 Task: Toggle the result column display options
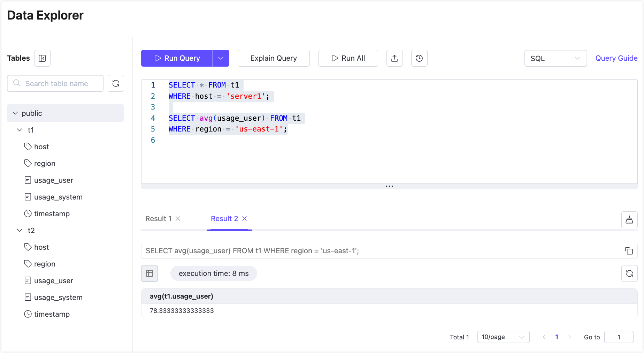tap(149, 273)
